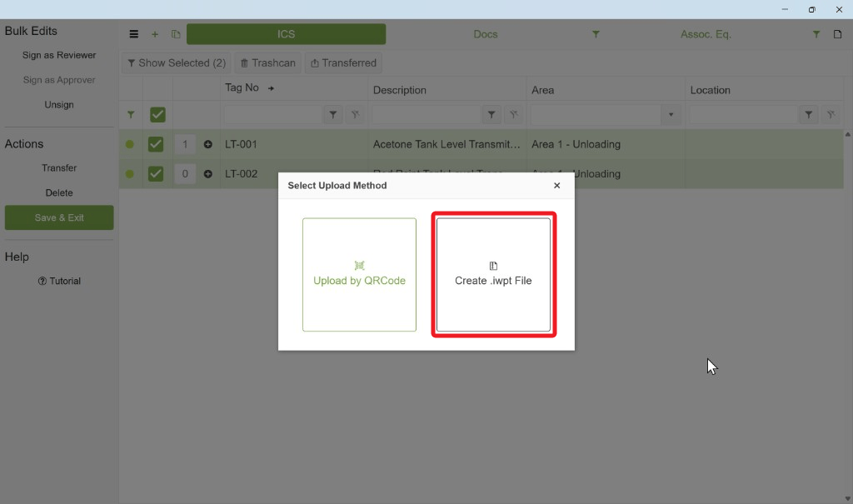
Task: Clear the Location filter
Action: (831, 115)
